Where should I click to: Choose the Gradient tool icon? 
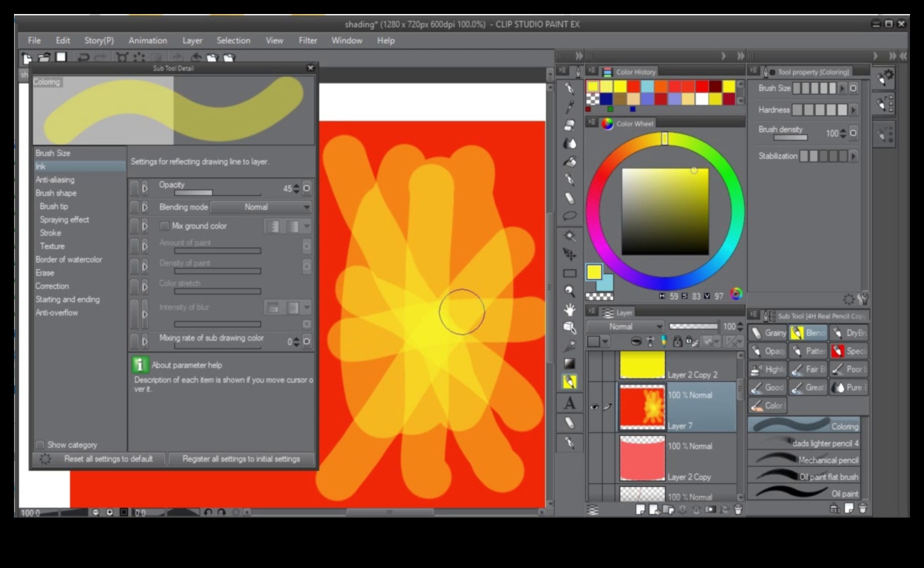[x=569, y=364]
